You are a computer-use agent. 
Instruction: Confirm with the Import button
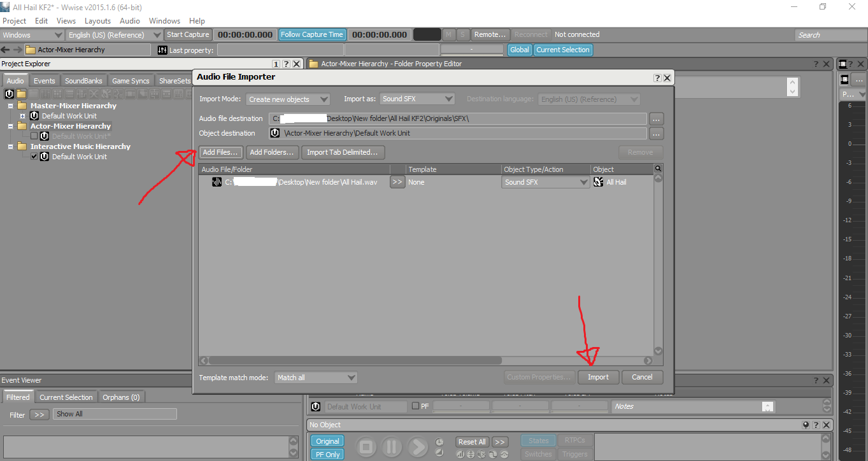click(598, 377)
